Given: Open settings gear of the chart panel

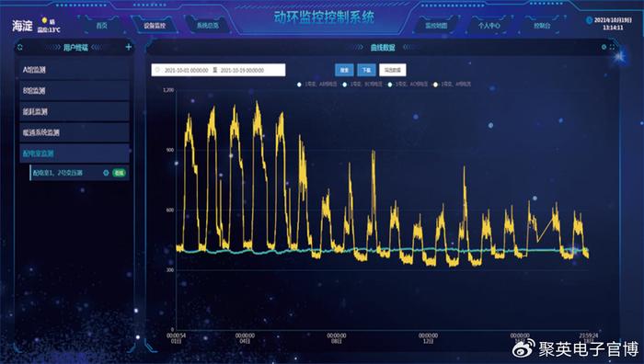Looking at the screenshot, I should pyautogui.click(x=604, y=47).
